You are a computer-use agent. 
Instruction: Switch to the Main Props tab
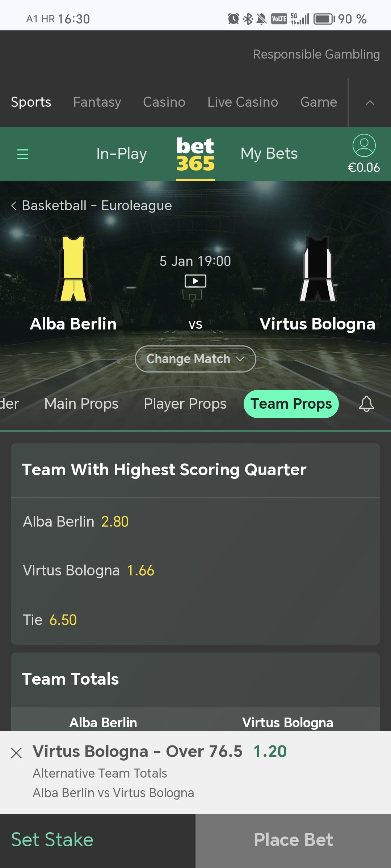[x=81, y=404]
